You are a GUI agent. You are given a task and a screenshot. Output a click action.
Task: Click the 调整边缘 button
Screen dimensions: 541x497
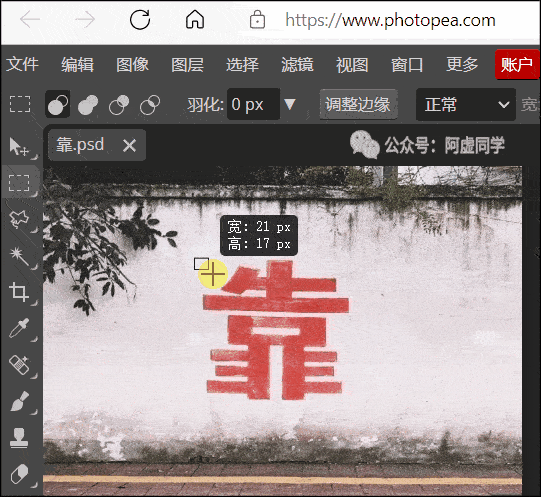pyautogui.click(x=358, y=104)
